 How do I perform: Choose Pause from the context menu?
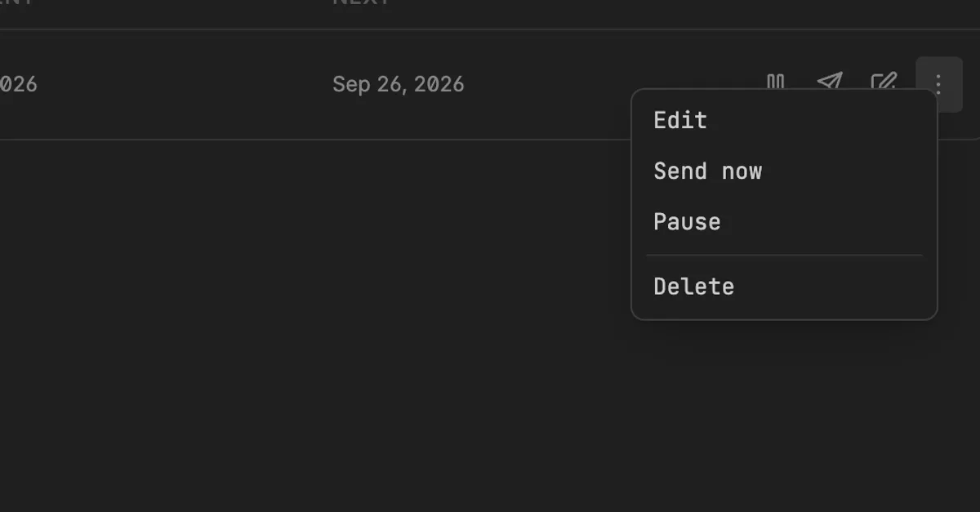point(688,221)
